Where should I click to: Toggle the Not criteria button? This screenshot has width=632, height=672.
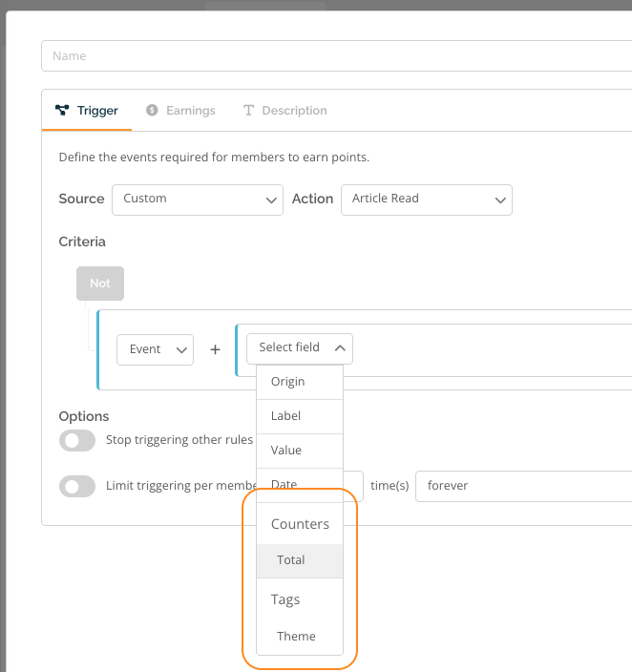[x=100, y=283]
